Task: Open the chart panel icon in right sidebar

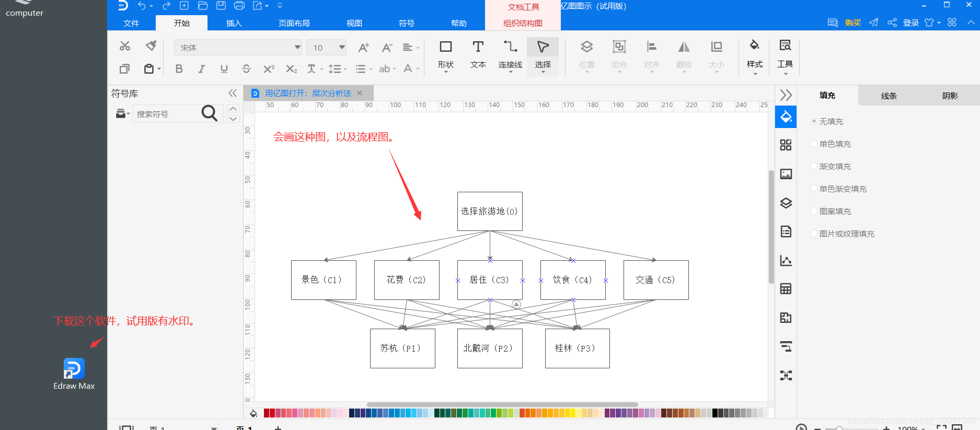Action: 786,260
